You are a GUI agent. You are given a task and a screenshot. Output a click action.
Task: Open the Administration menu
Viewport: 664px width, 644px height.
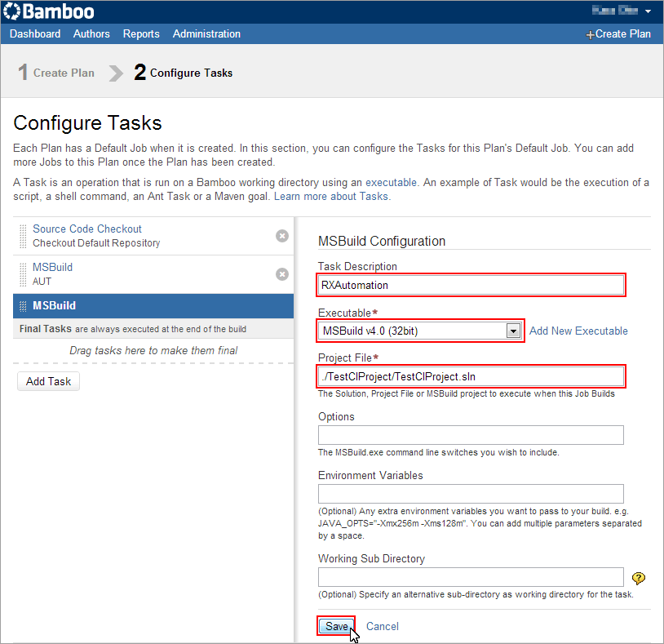206,34
